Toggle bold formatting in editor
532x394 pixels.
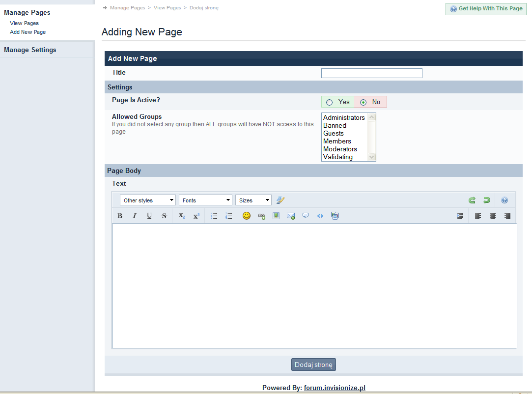click(120, 216)
